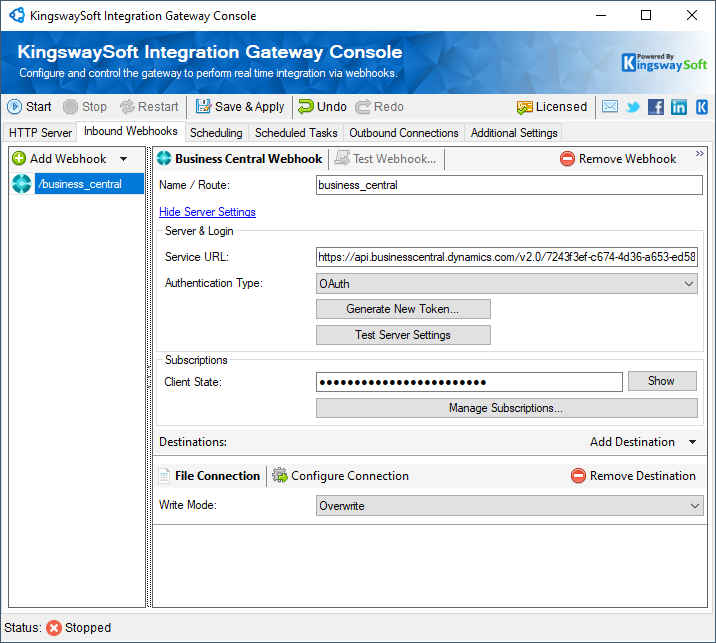Click Manage Subscriptions button
Image resolution: width=716 pixels, height=643 pixels.
(507, 408)
